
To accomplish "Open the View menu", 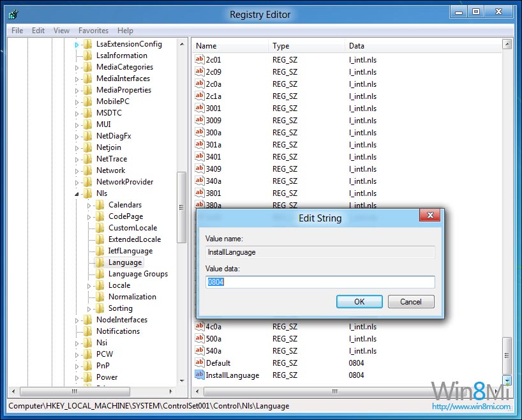I will (x=61, y=31).
